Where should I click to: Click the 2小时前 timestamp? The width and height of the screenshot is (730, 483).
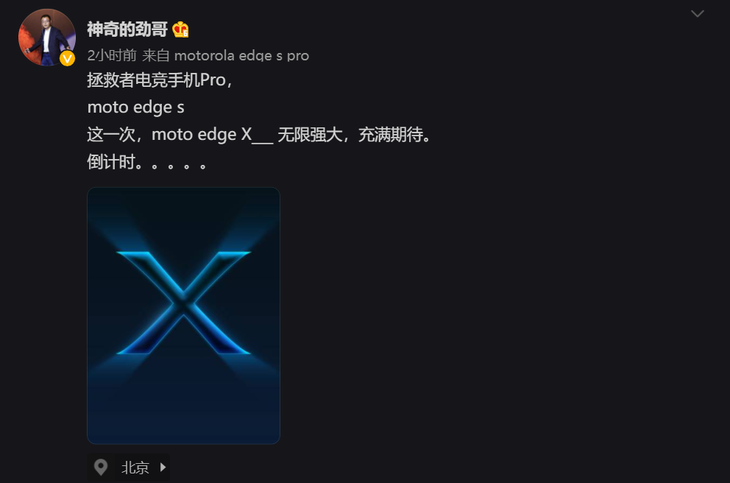[112, 55]
